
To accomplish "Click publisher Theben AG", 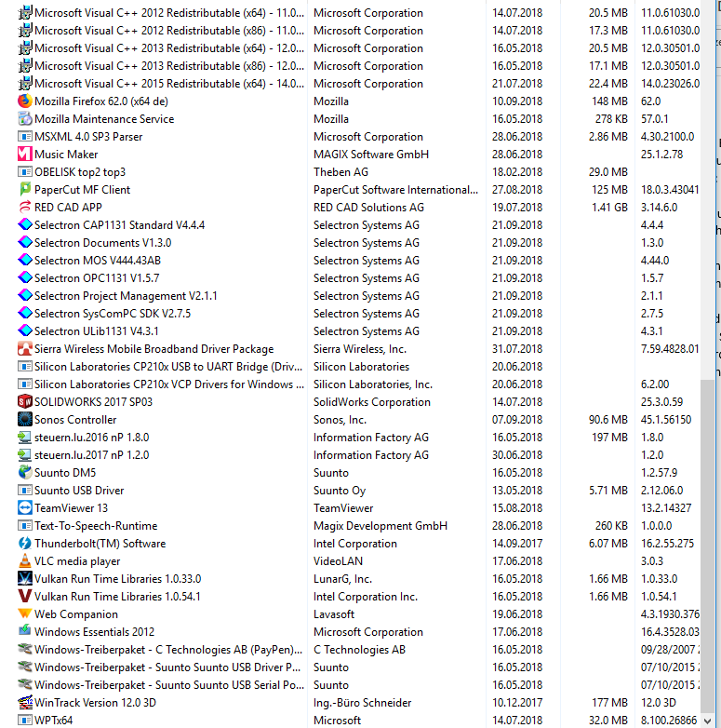I will pos(340,172).
